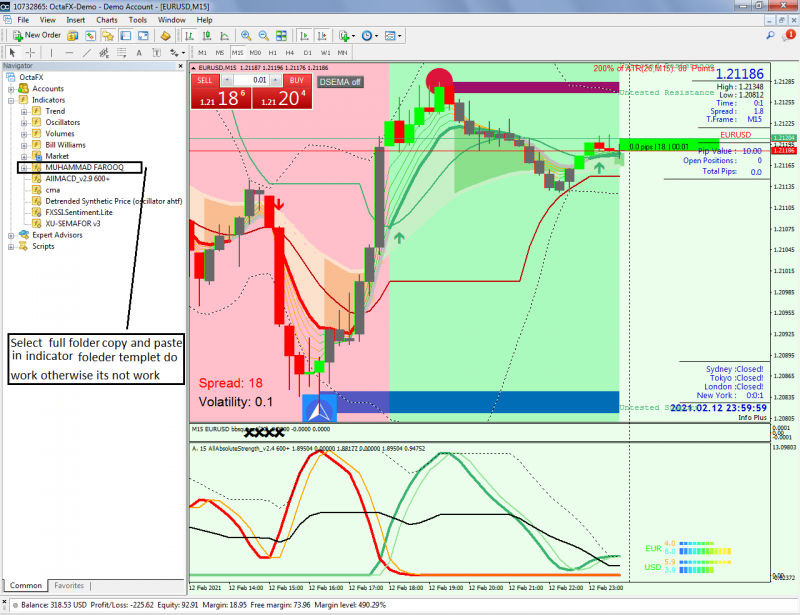Switch chart to line chart mode
Viewport: 800px width, 615px height.
(224, 36)
